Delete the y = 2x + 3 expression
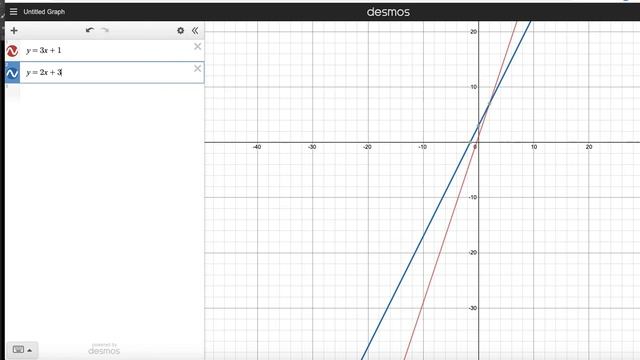Viewport: 640px width, 360px height. [198, 69]
